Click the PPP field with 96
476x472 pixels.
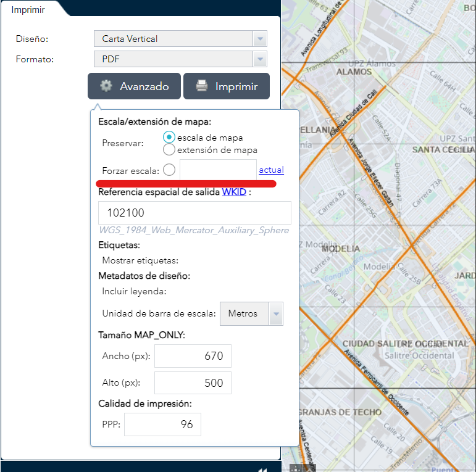(162, 424)
